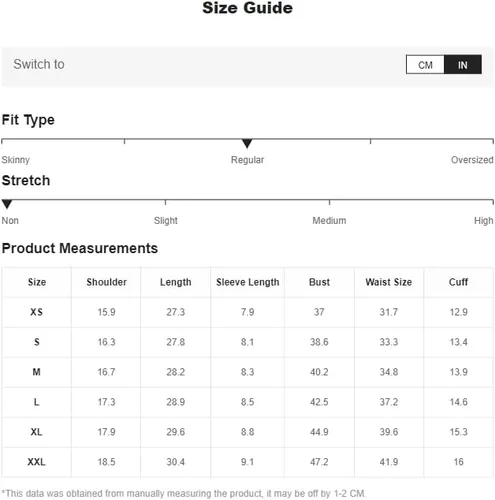Screen dimensions: 495x500
Task: Click the L length value 28.9
Action: tap(176, 402)
